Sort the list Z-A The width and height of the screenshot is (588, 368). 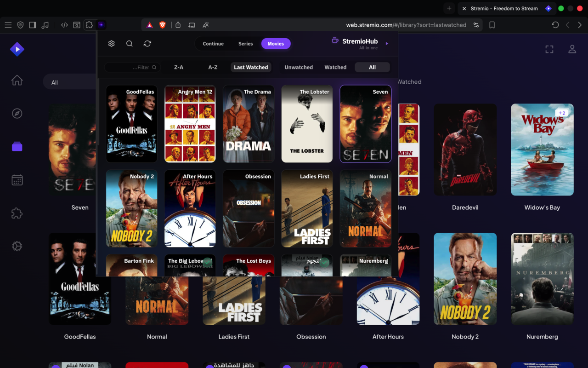point(179,67)
